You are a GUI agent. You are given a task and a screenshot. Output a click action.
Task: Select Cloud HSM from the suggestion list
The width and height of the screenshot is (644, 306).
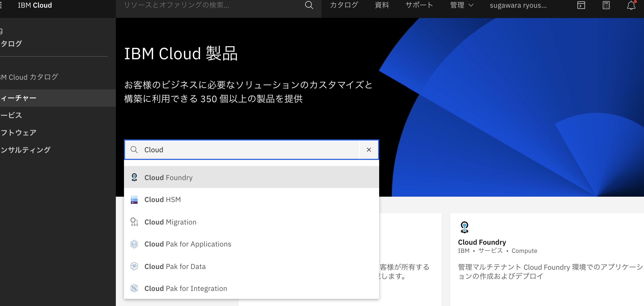(x=163, y=199)
